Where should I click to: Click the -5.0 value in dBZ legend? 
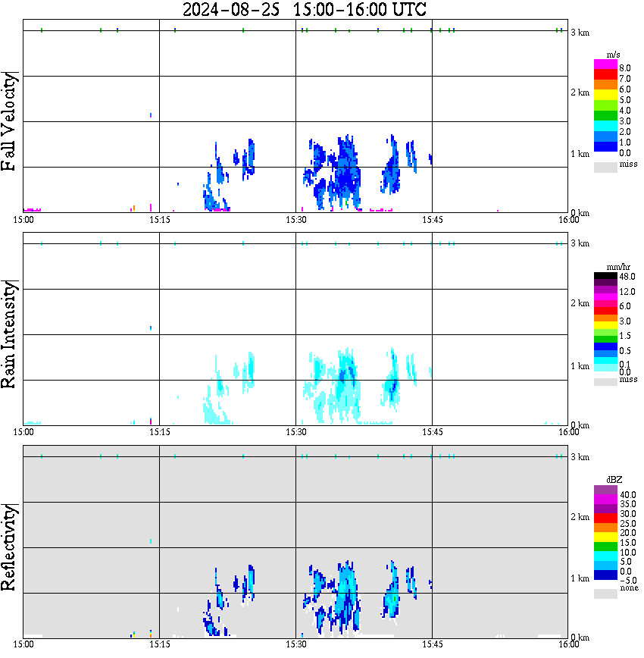(x=627, y=581)
